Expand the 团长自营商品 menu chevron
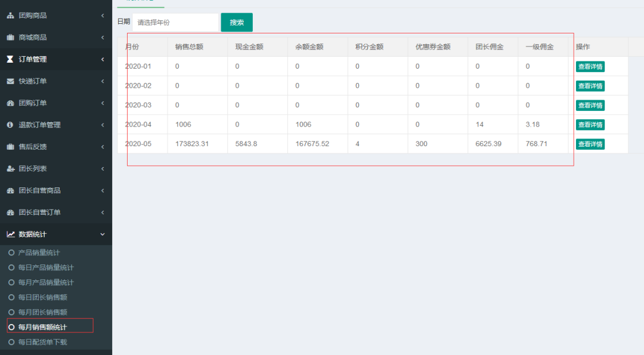This screenshot has width=644, height=355. 103,190
